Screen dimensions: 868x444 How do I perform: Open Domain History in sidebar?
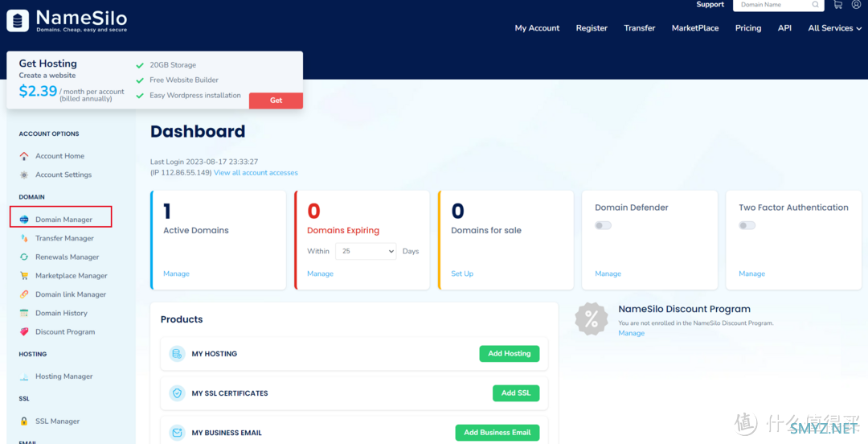[61, 313]
